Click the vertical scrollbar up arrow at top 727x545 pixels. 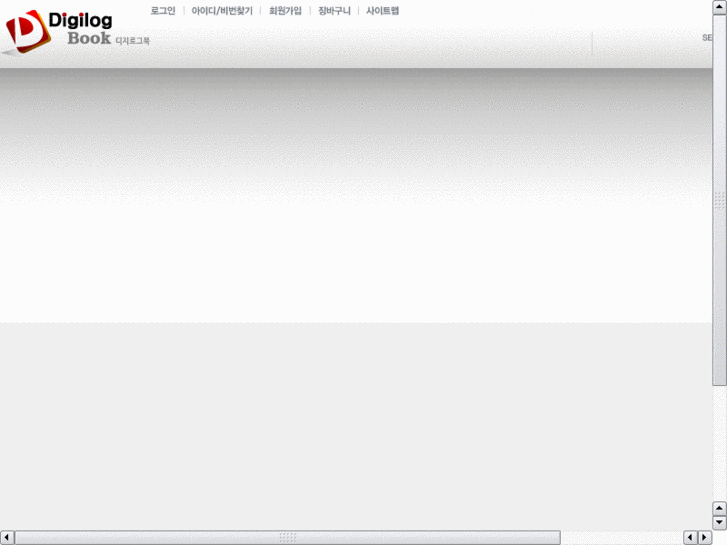(719, 7)
